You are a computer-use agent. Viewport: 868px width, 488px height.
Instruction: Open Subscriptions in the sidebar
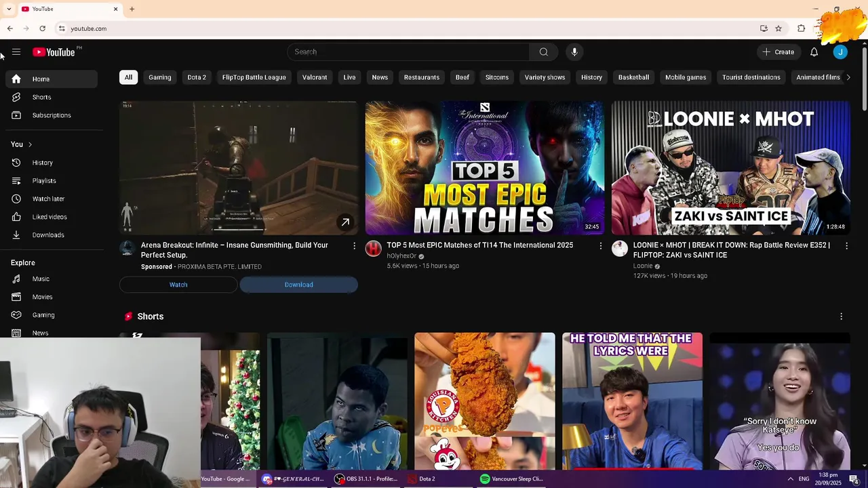[52, 115]
